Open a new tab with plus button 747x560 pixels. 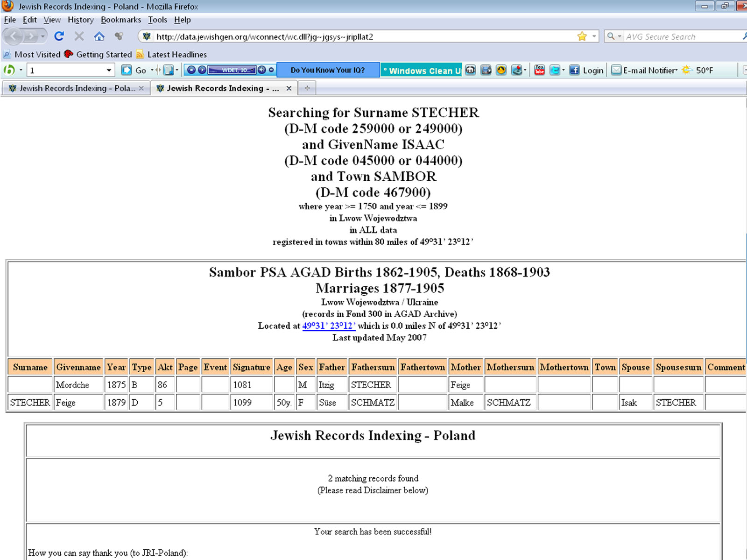[x=307, y=88]
